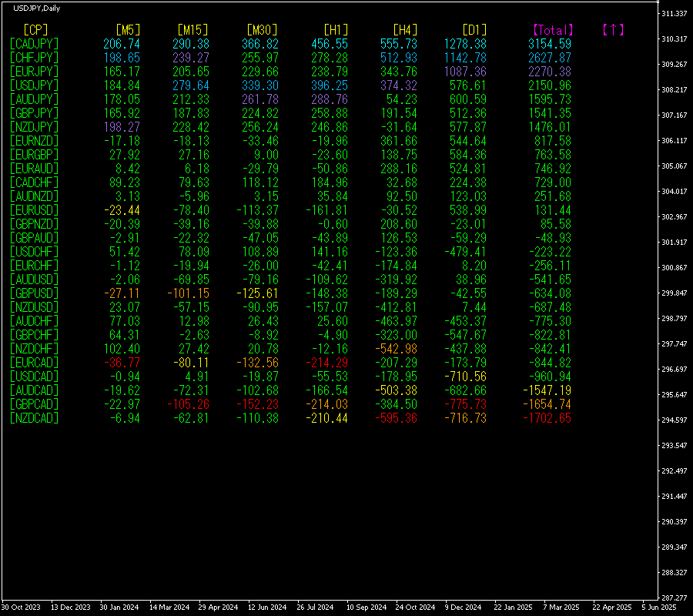Click the [M5] column header
693x616 pixels.
(128, 30)
